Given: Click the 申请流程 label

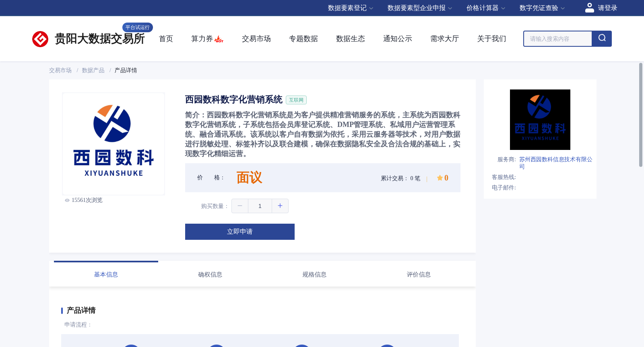Looking at the screenshot, I should coord(78,325).
